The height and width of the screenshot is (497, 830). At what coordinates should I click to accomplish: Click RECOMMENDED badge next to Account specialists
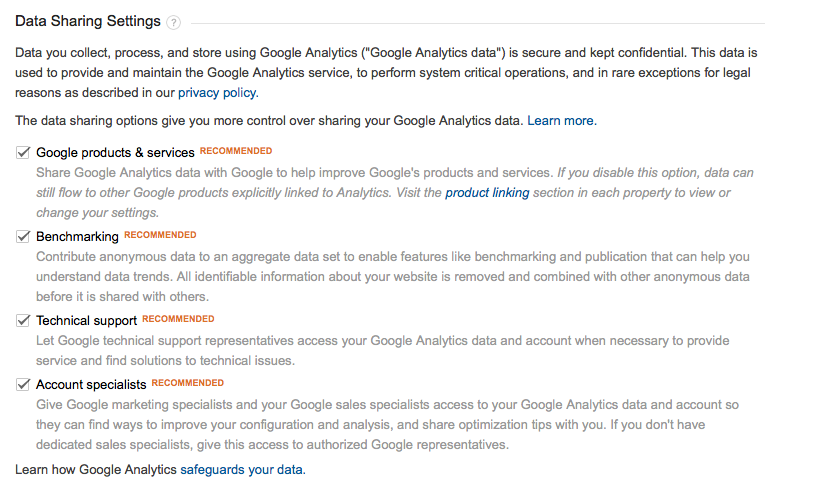pos(188,383)
